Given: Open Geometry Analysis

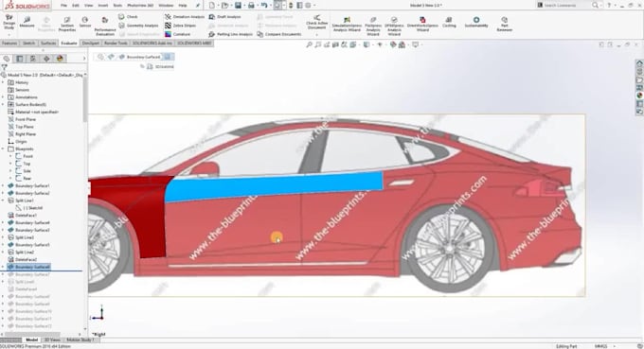Looking at the screenshot, I should 138,26.
